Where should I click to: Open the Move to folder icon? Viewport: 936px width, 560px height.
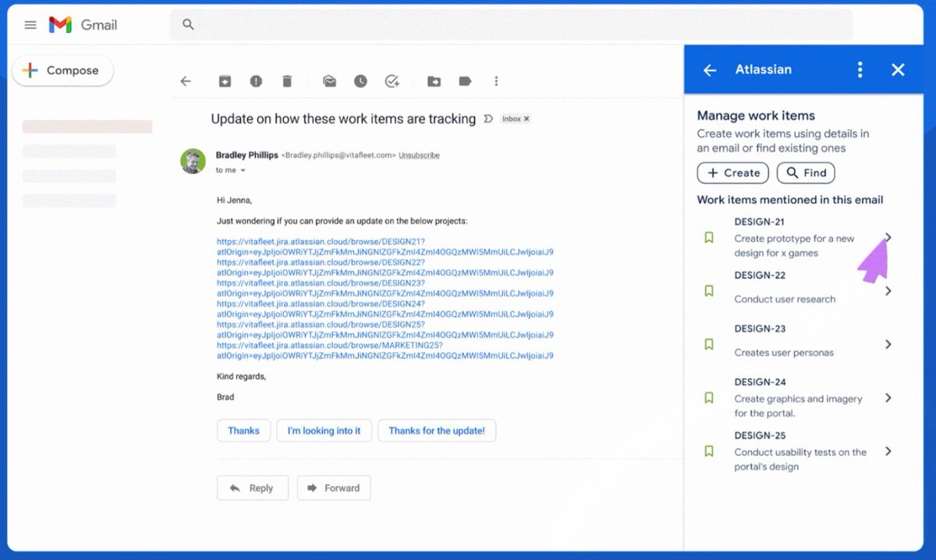coord(434,81)
